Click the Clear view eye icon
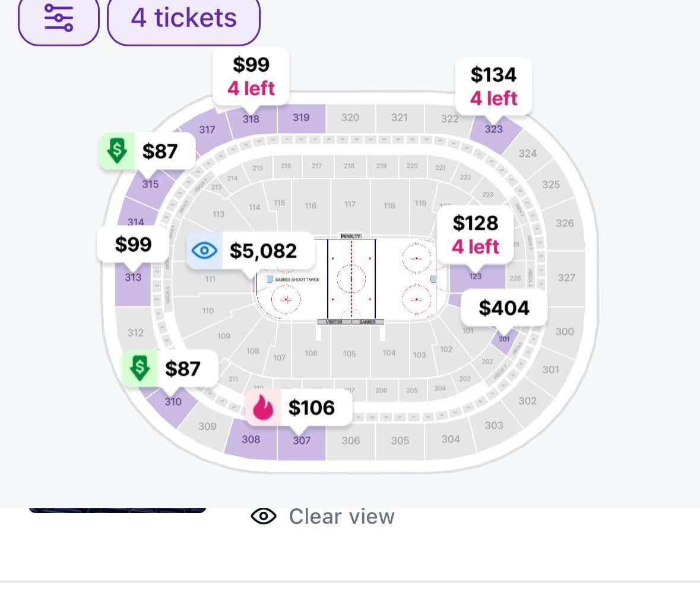 click(264, 517)
